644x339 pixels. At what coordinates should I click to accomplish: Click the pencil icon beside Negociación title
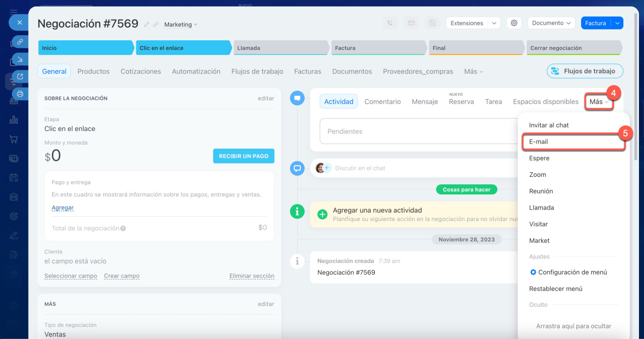[147, 24]
